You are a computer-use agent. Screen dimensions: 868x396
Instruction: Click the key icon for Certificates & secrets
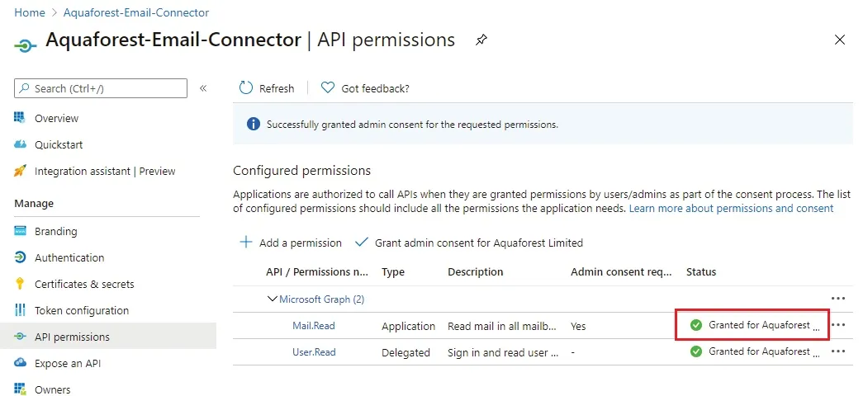[x=20, y=284]
